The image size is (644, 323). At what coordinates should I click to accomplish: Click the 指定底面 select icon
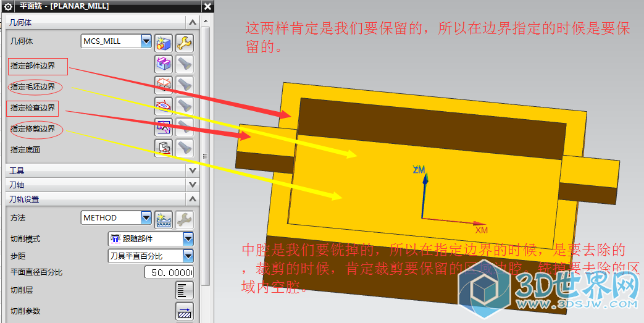point(164,148)
